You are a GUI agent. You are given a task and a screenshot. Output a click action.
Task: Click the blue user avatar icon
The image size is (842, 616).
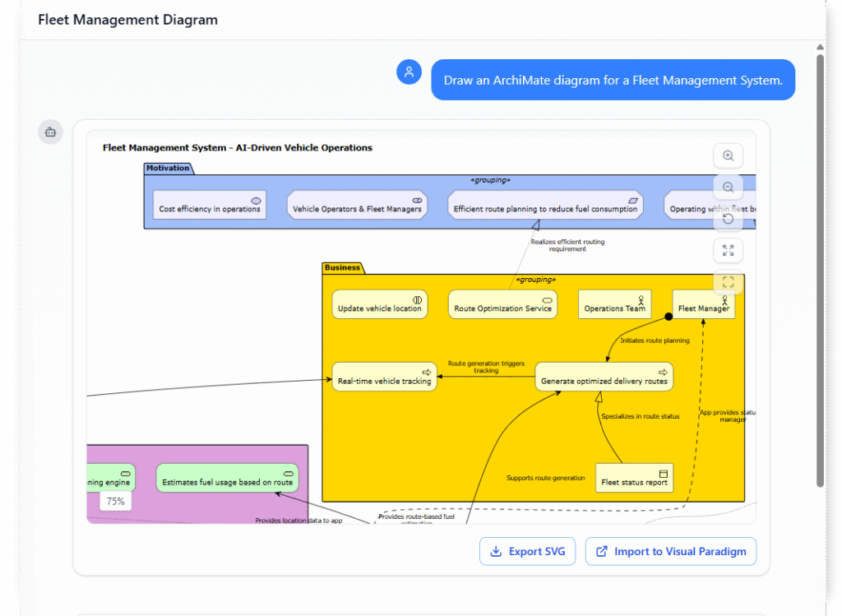(x=409, y=72)
